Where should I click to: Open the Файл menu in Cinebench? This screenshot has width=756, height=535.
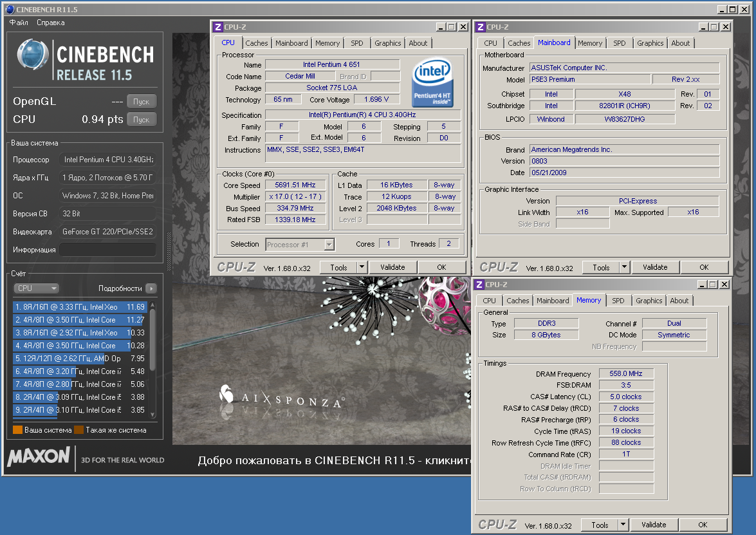(x=19, y=23)
